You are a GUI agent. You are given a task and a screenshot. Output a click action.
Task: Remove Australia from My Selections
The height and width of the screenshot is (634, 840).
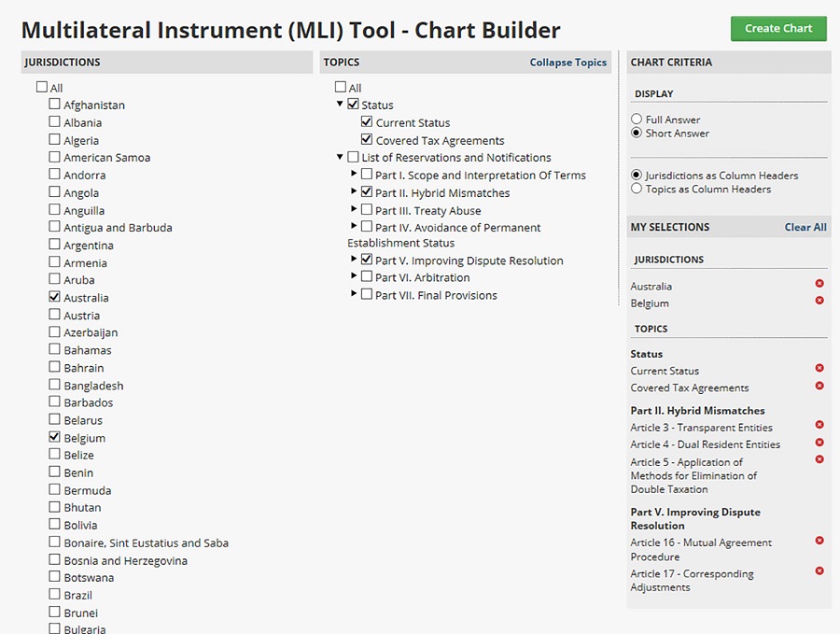point(819,284)
